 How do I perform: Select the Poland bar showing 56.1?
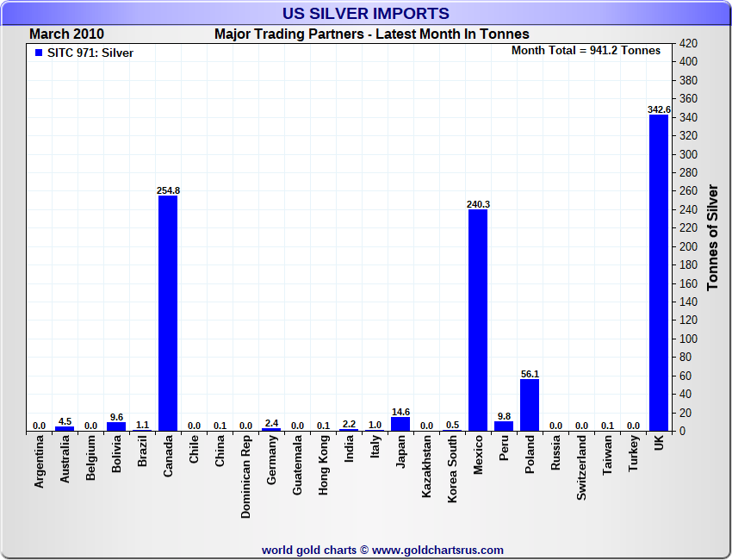coord(530,405)
